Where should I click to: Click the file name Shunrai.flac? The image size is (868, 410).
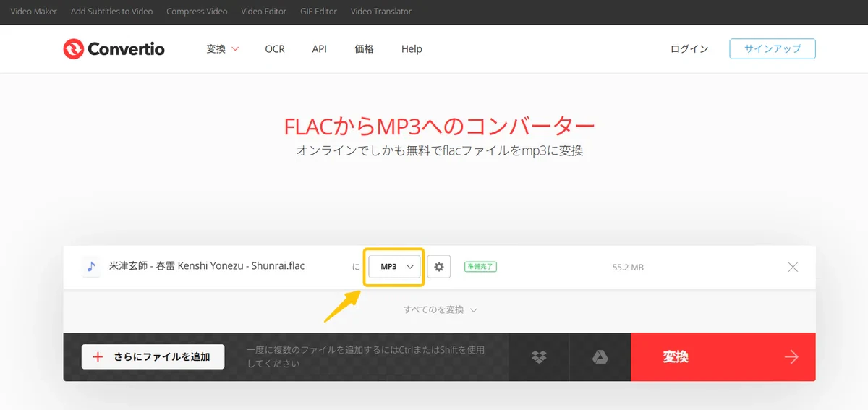[207, 266]
